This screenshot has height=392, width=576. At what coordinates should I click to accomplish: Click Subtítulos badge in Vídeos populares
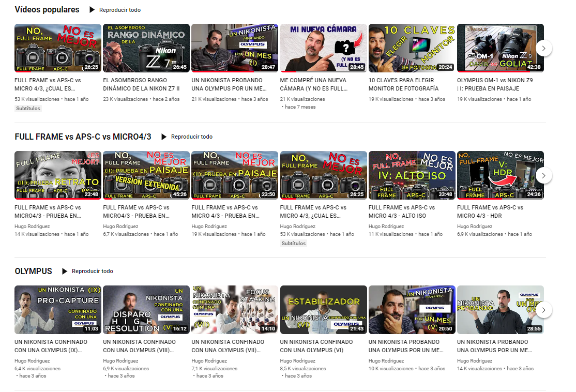coord(28,109)
